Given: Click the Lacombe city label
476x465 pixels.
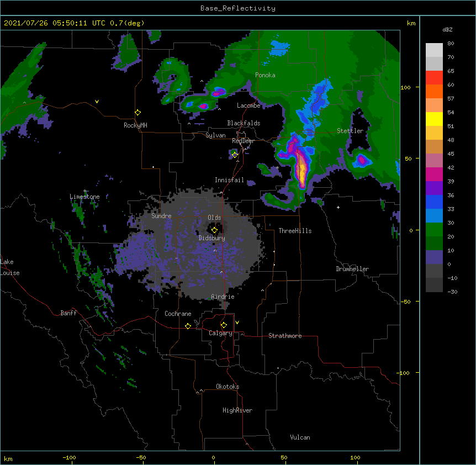Looking at the screenshot, I should [x=248, y=105].
